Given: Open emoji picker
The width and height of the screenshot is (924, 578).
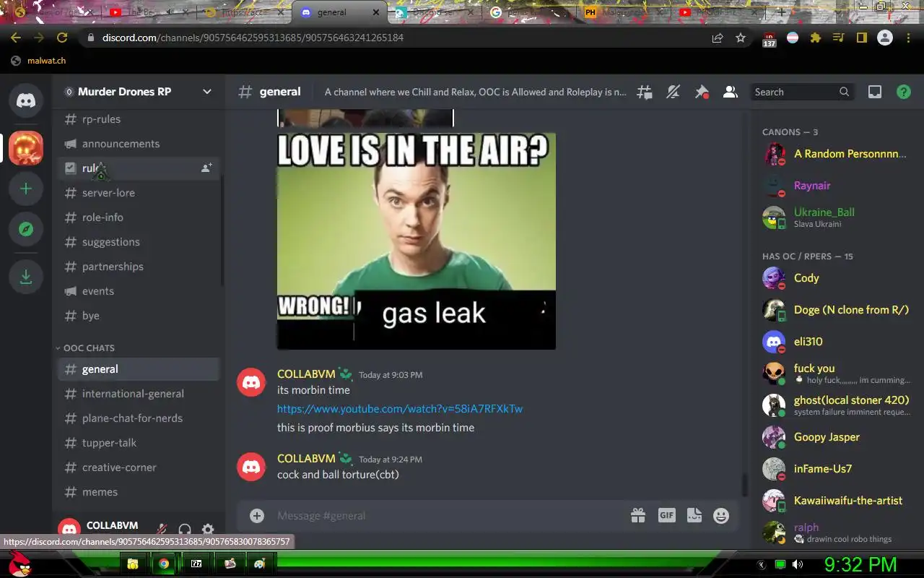Looking at the screenshot, I should [x=721, y=515].
